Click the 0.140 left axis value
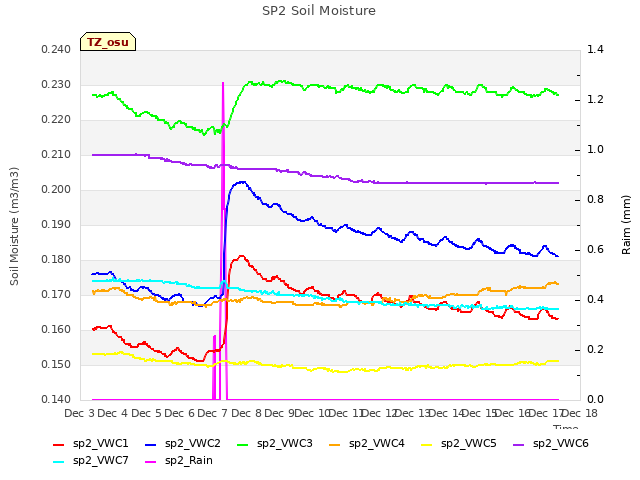The height and width of the screenshot is (480, 640). [x=56, y=399]
